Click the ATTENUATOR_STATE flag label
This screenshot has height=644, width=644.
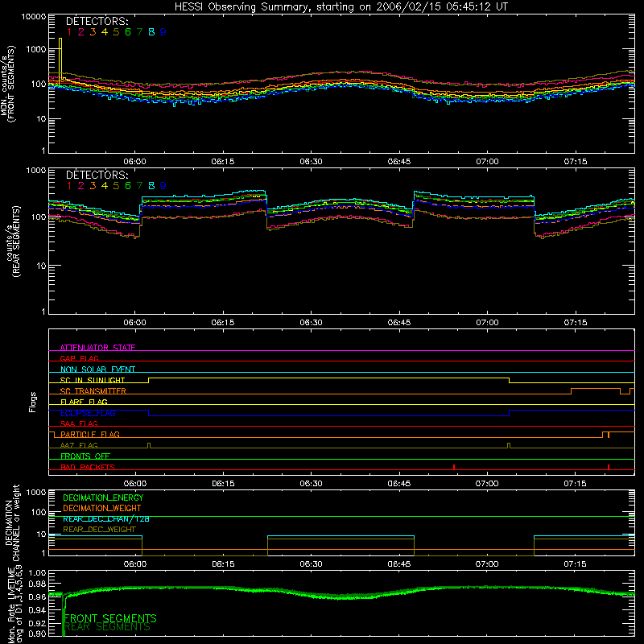[x=97, y=348]
